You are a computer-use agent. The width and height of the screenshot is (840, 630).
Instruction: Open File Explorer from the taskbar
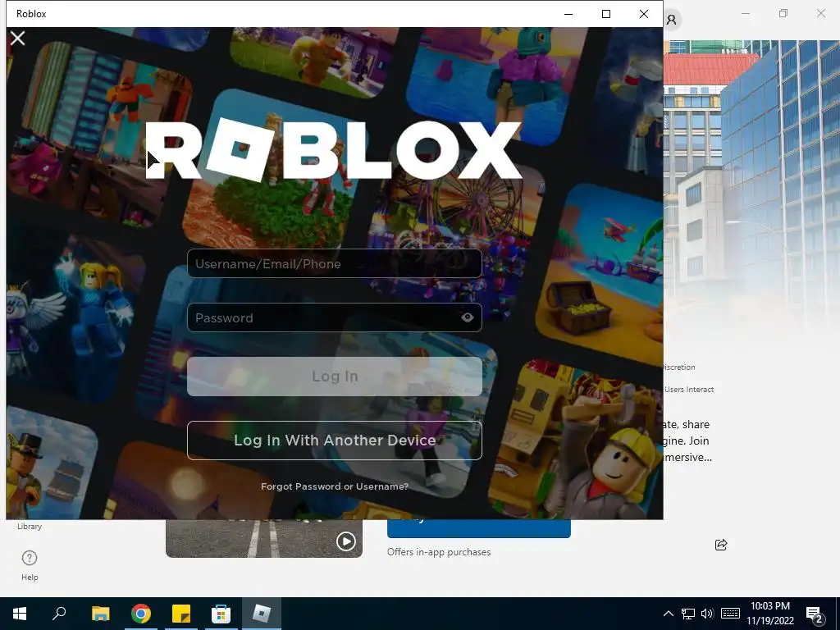click(x=100, y=614)
